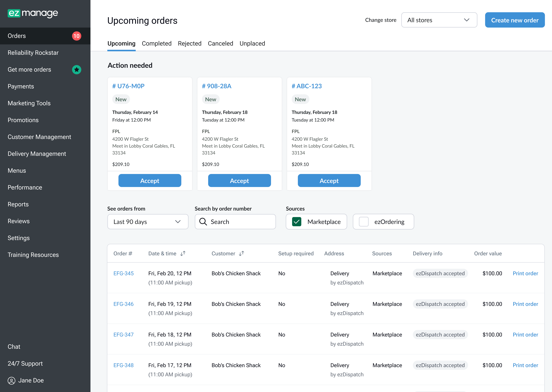The image size is (552, 392).
Task: Click the Jane Doe profile avatar icon
Action: tap(11, 380)
